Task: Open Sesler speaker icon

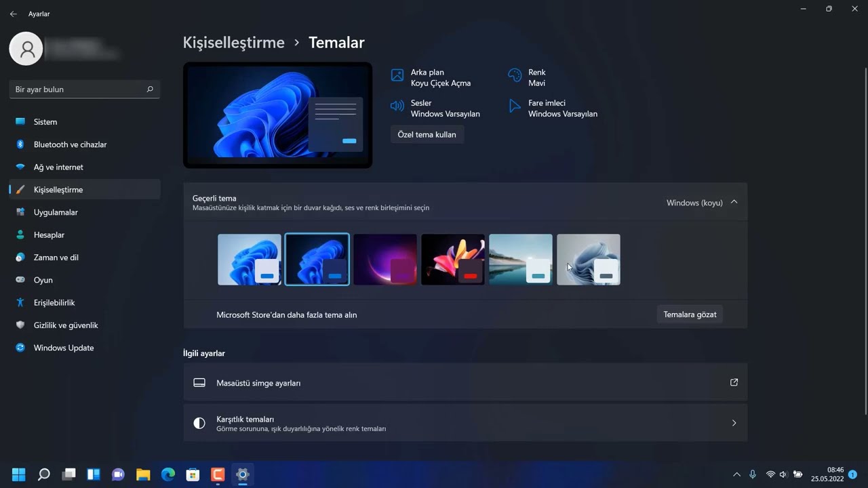Action: click(x=397, y=106)
